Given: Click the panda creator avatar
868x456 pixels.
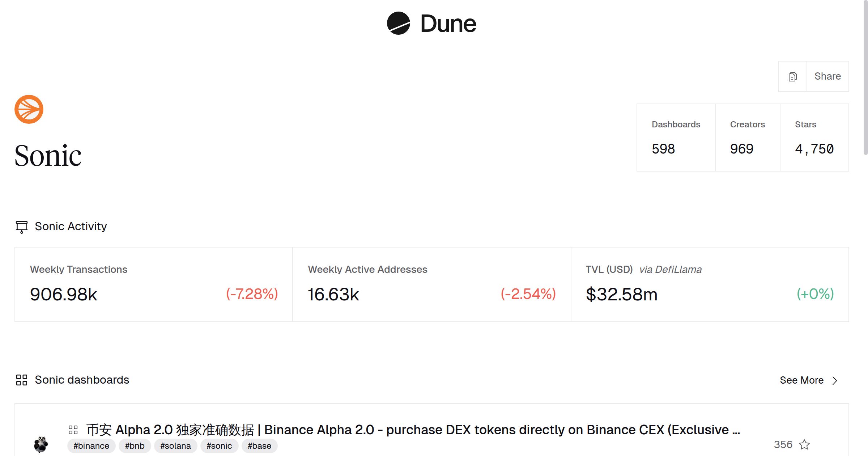Looking at the screenshot, I should click(x=41, y=444).
